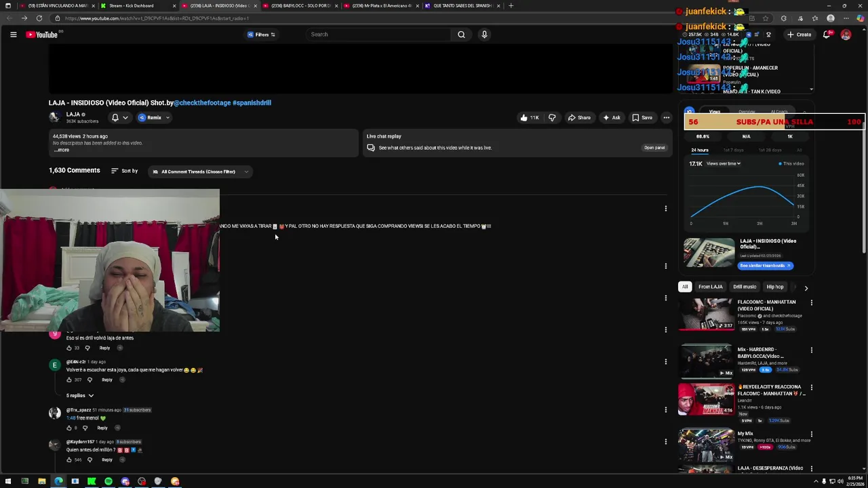Expand the Remix dropdown
Viewport: 868px width, 488px height.
tap(154, 117)
